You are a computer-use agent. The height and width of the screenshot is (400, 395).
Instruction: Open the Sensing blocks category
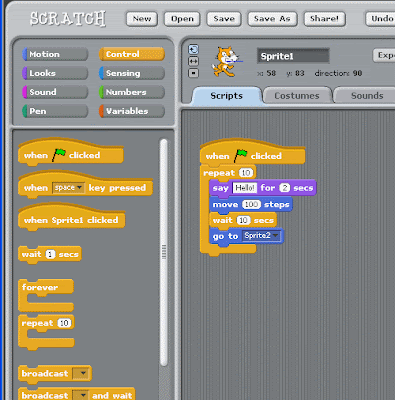132,73
